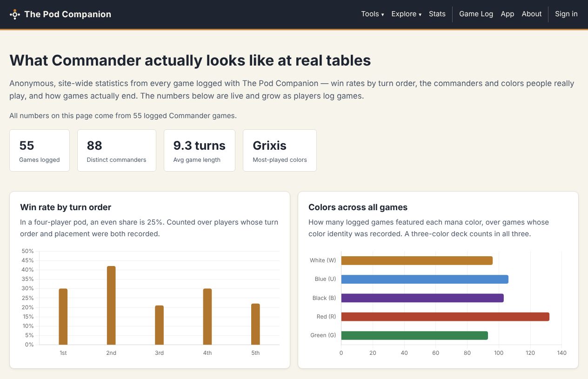Select the 9.3 turns average length card
Screen dimensions: 588x379
200,150
